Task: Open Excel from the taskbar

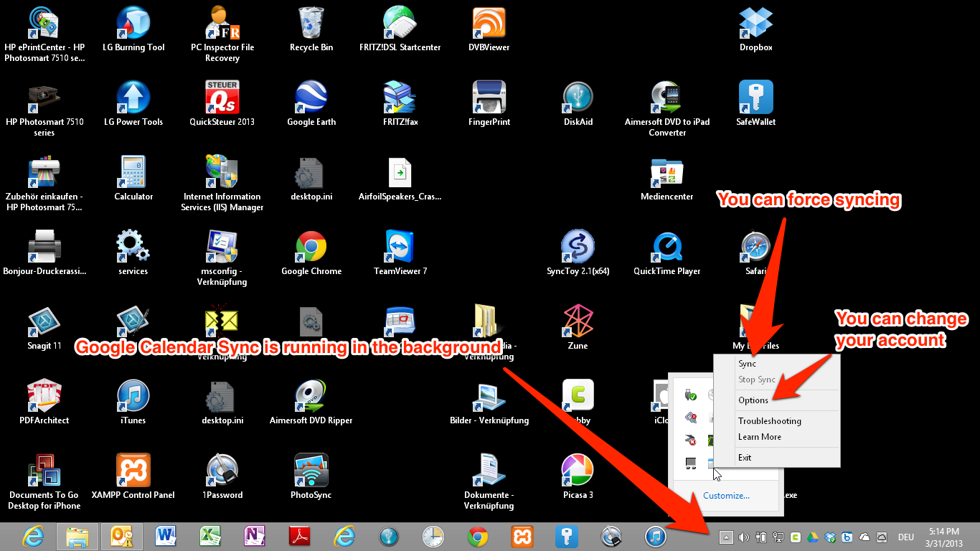Action: coord(210,536)
